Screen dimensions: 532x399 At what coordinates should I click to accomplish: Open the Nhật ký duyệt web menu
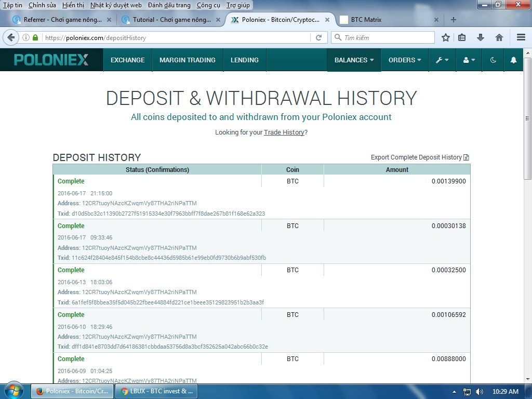click(x=116, y=5)
